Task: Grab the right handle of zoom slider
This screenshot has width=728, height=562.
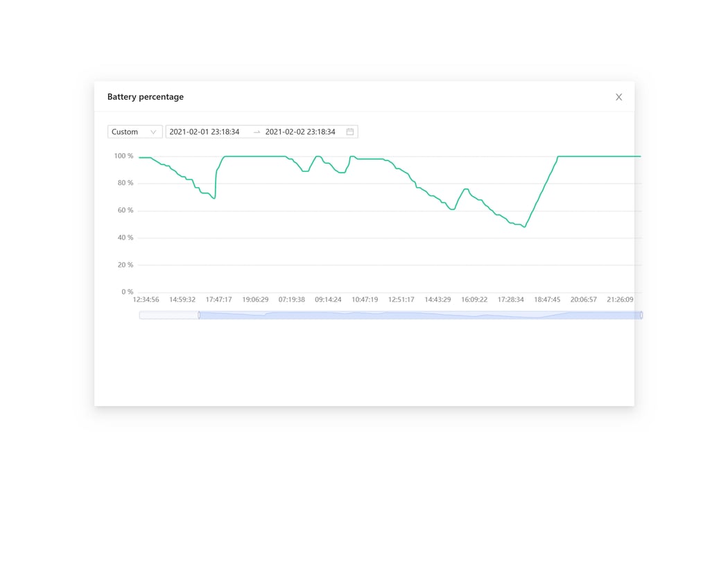Action: [x=641, y=315]
